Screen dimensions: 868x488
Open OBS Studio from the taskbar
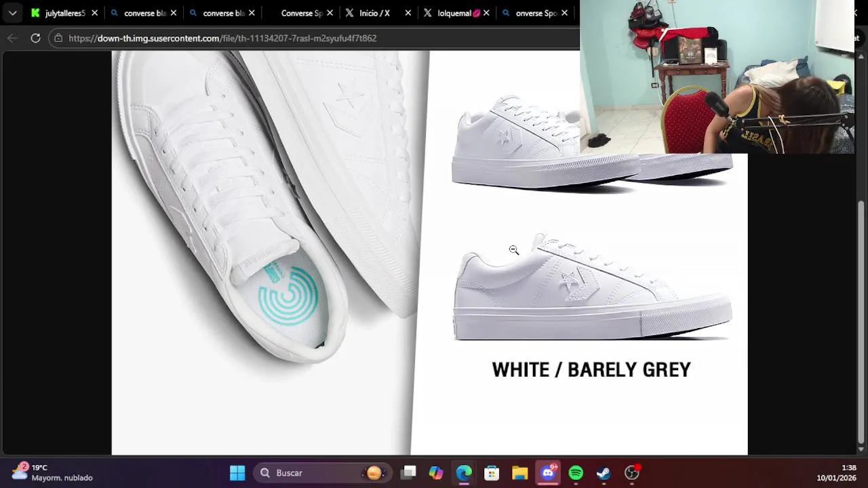pos(632,473)
